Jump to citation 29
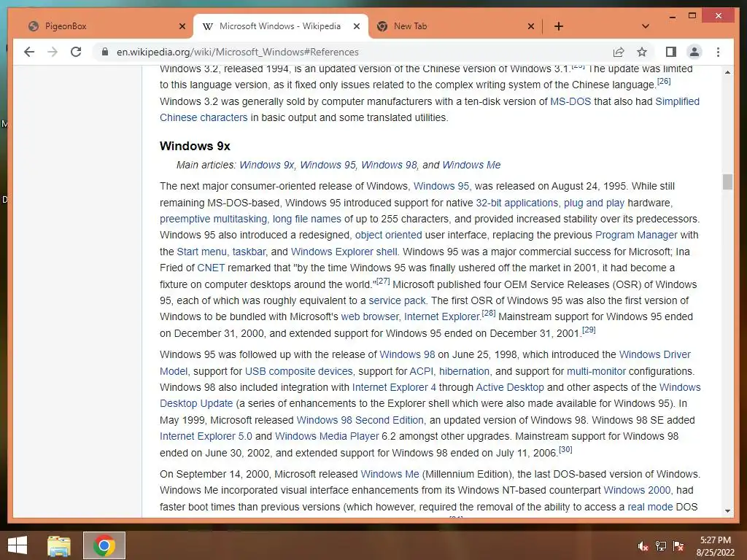The image size is (747, 560). pyautogui.click(x=589, y=330)
